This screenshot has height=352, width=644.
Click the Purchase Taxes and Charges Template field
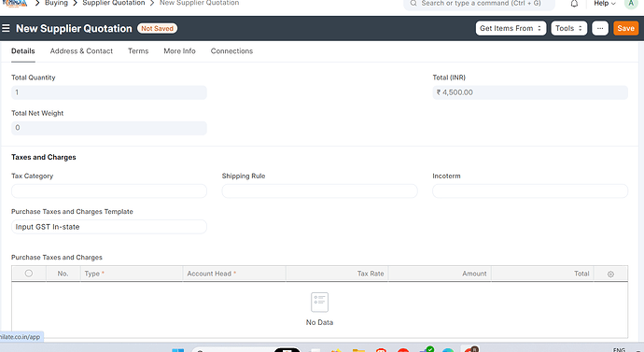click(109, 227)
